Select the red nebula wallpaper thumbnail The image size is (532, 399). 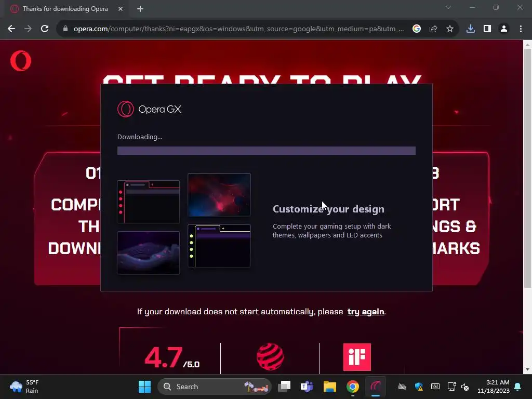[219, 195]
